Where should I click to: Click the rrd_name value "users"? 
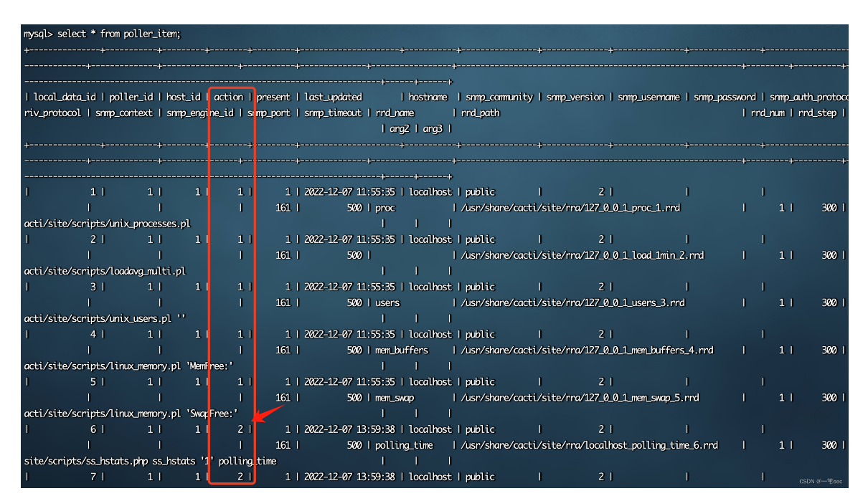(387, 302)
